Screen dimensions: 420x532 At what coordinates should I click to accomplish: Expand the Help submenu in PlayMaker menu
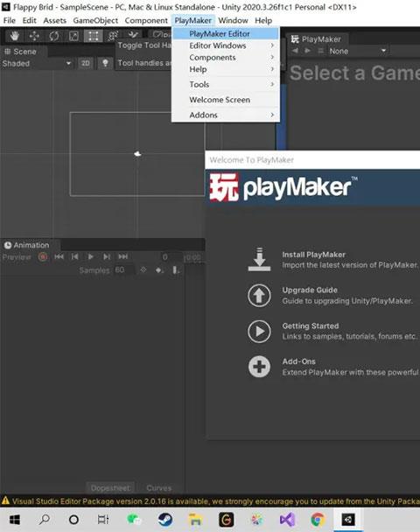pyautogui.click(x=226, y=69)
